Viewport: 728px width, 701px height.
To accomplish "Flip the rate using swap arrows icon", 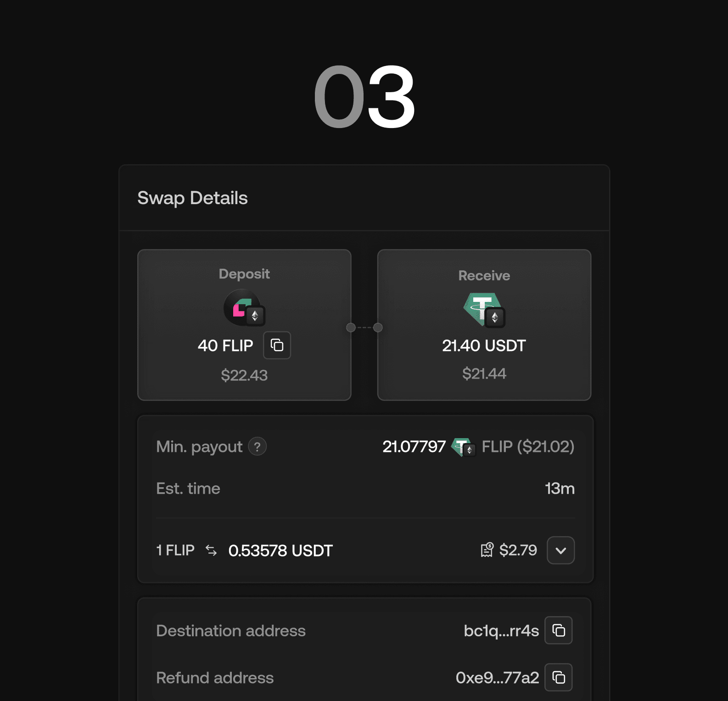I will click(211, 550).
